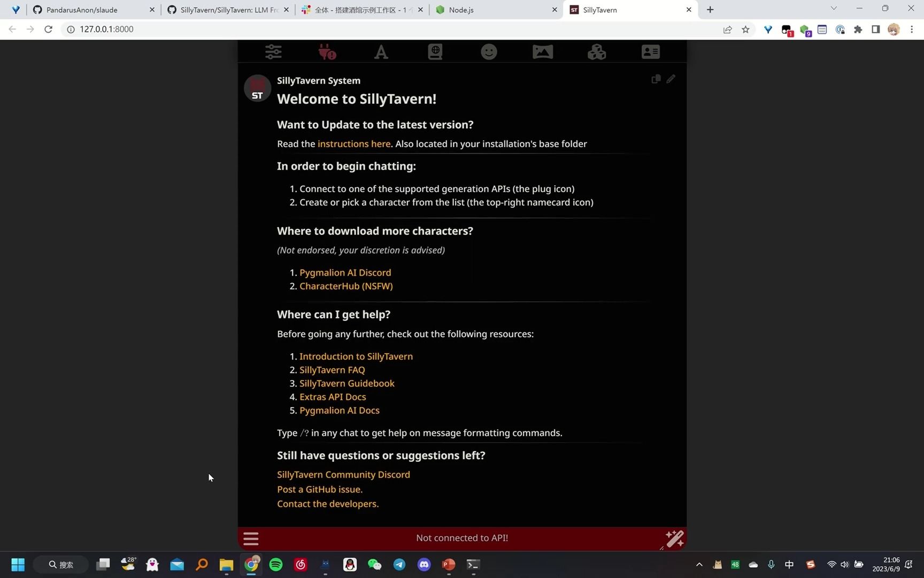This screenshot has width=924, height=578.
Task: Open Pygmalion AI Docs link
Action: 340,410
